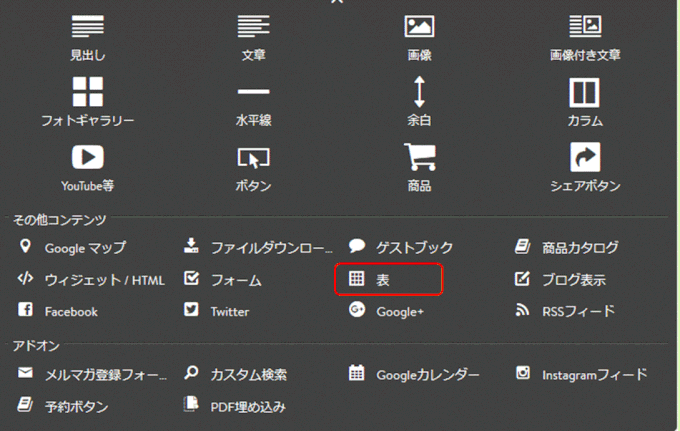
Task: Click the ブログ表示 label text
Action: [x=574, y=280]
